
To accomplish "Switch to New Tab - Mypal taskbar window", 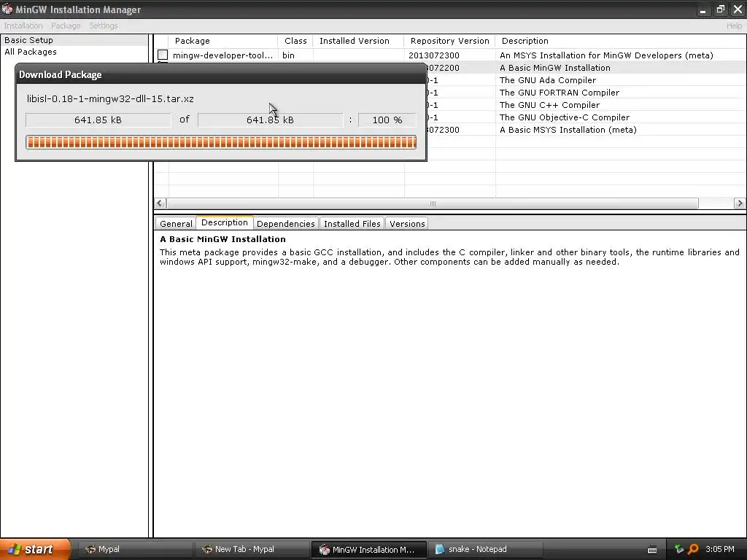I will [x=251, y=549].
